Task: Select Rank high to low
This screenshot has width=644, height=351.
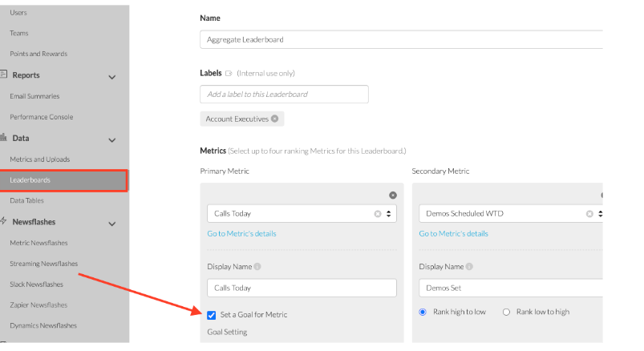Action: point(423,312)
